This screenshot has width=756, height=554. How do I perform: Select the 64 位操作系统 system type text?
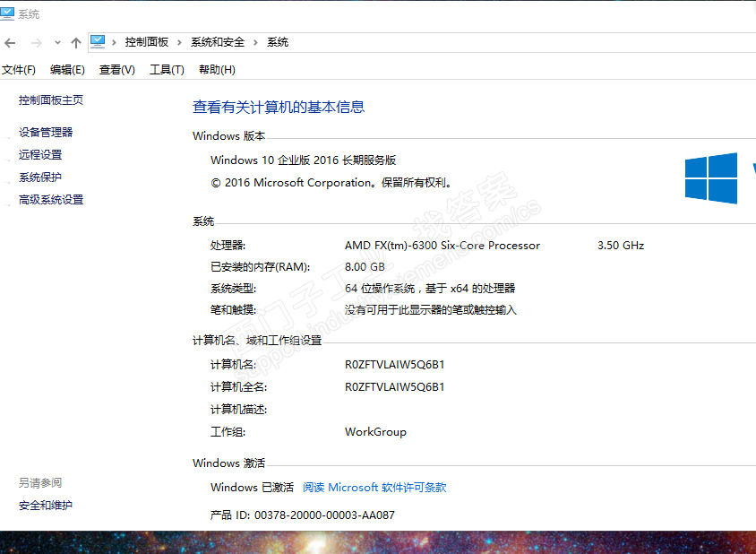[x=430, y=289]
